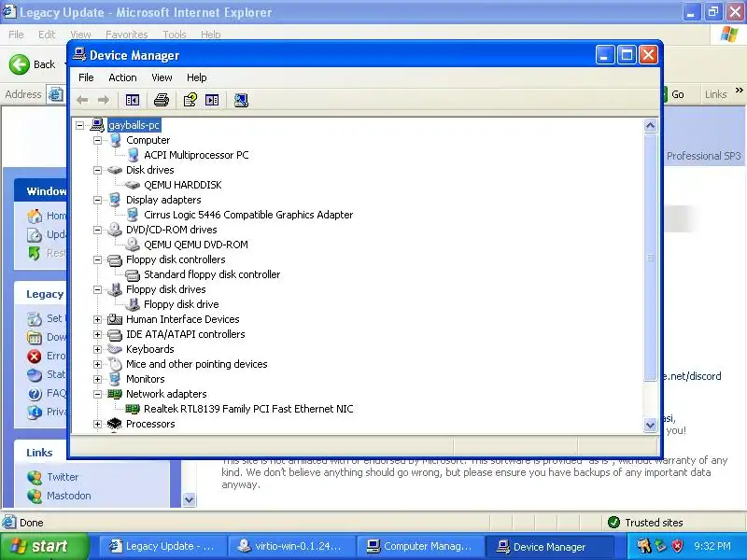The height and width of the screenshot is (560, 747).
Task: Collapse the gayballs-pc root node
Action: (80, 125)
